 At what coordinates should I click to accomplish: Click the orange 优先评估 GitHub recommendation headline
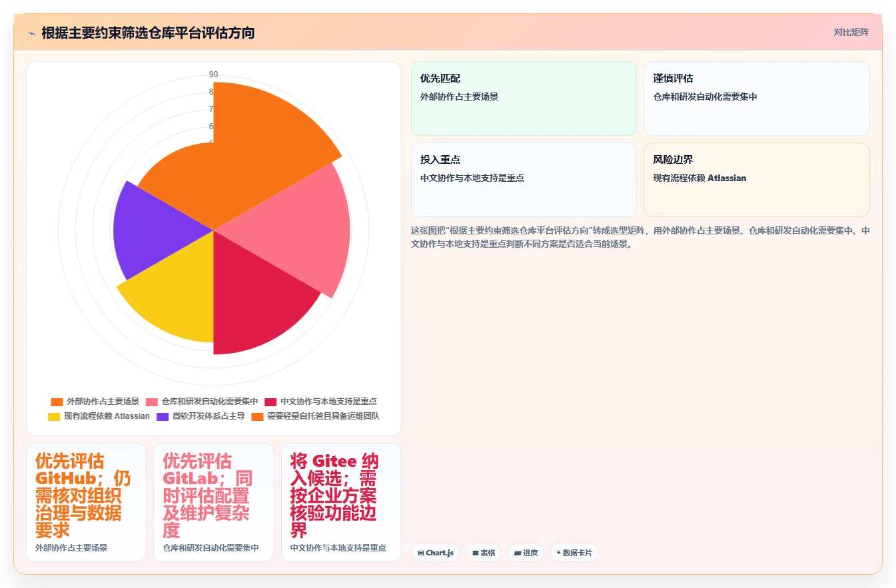pos(83,495)
